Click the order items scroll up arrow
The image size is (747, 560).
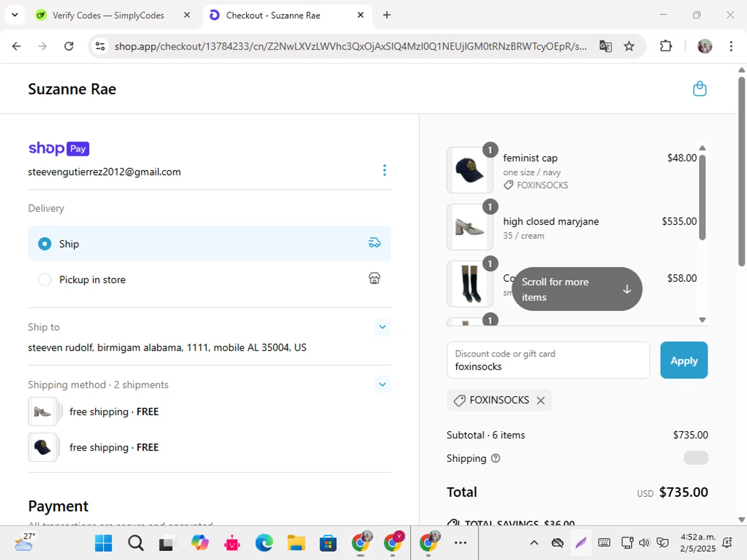pyautogui.click(x=702, y=148)
